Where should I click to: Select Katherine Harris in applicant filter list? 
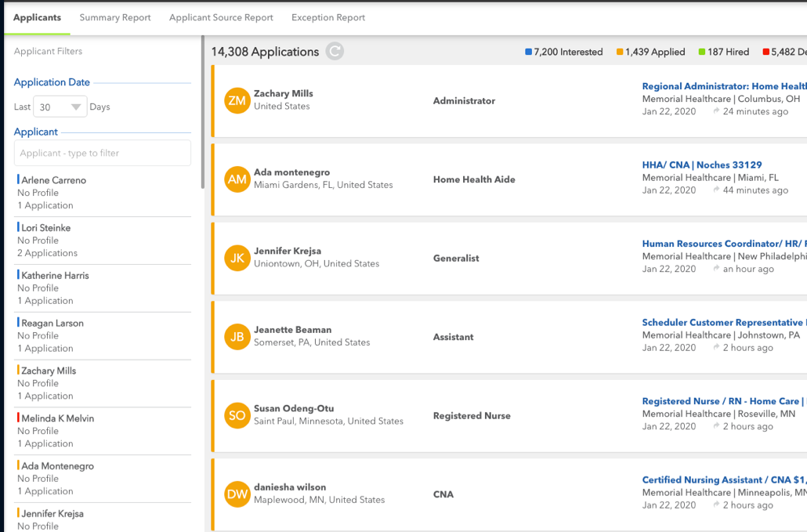(x=103, y=288)
